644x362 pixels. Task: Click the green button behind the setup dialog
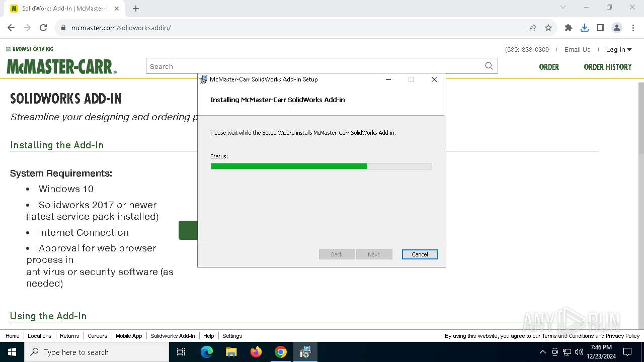(188, 230)
